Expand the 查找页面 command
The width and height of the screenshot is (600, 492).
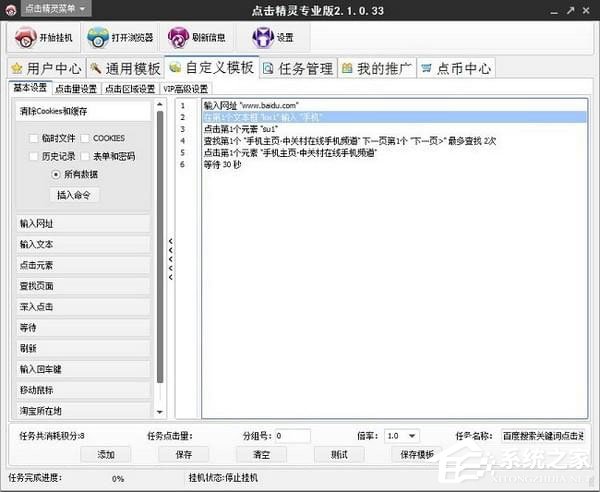[x=83, y=286]
